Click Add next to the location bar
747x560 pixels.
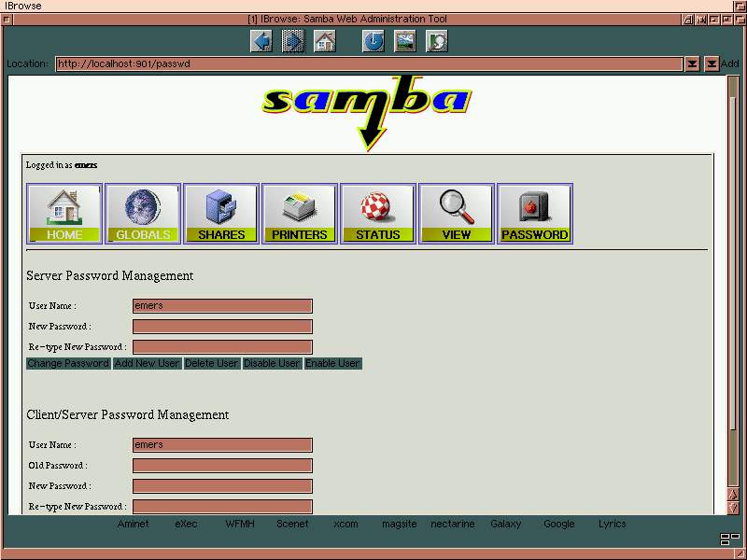tap(730, 63)
